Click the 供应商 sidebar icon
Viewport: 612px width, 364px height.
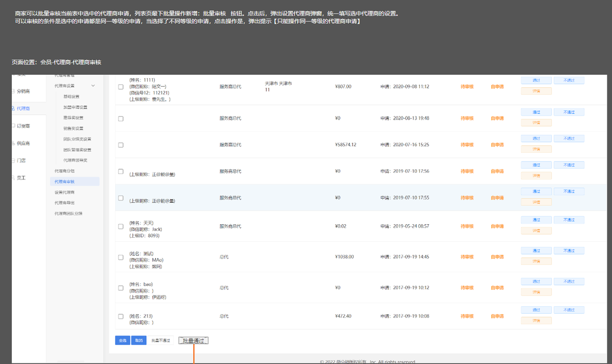tap(13, 143)
